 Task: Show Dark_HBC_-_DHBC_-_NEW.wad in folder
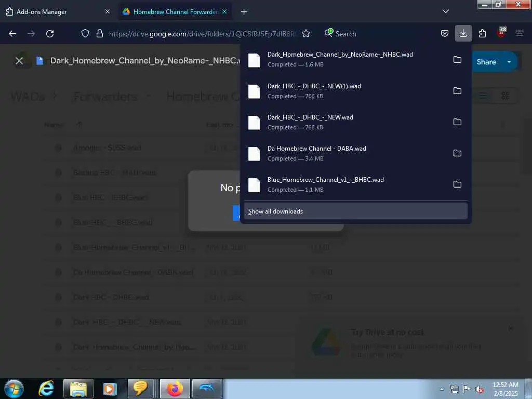457,122
